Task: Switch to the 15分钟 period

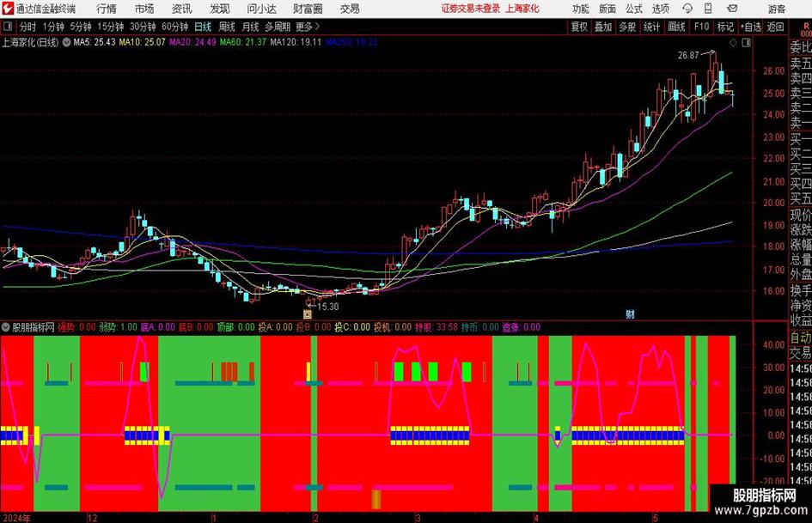Action: pyautogui.click(x=110, y=27)
